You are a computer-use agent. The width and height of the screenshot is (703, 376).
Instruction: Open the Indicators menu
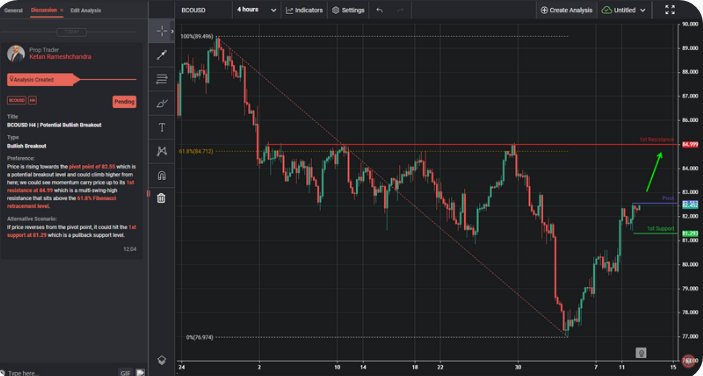click(x=304, y=10)
